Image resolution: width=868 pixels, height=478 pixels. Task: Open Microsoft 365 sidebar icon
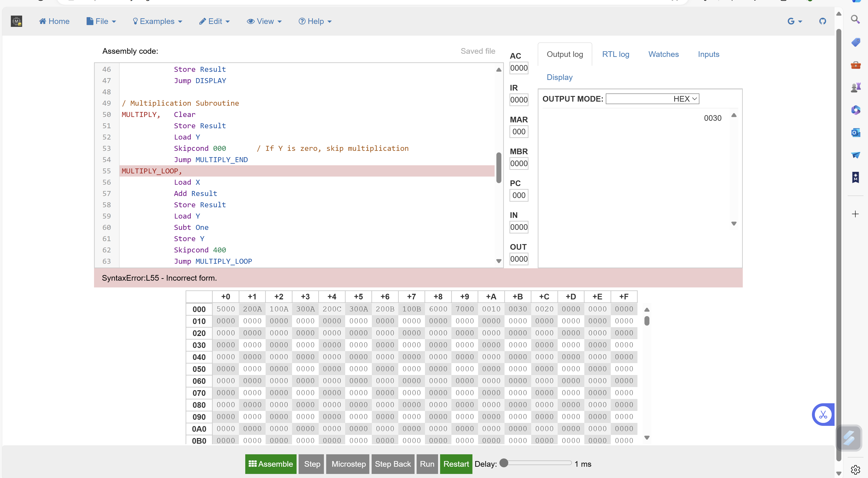pos(856,110)
